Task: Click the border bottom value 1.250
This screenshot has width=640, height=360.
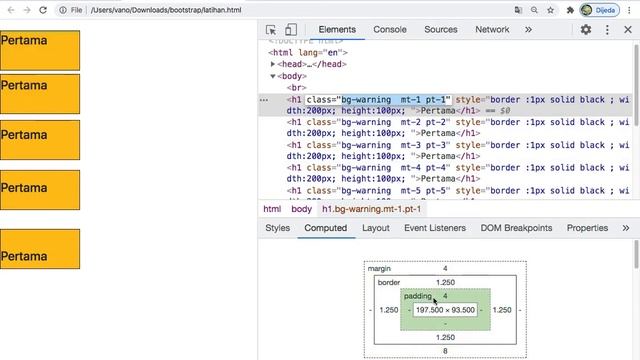Action: coord(445,337)
